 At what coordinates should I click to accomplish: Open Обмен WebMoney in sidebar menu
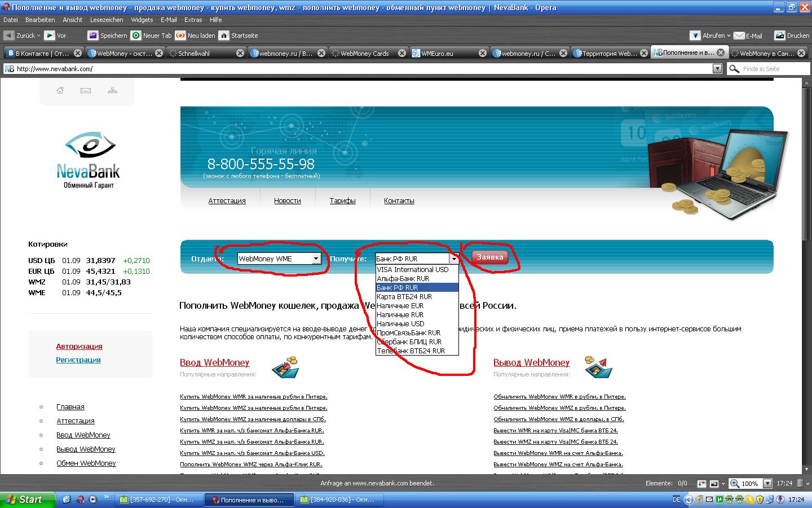(x=86, y=463)
